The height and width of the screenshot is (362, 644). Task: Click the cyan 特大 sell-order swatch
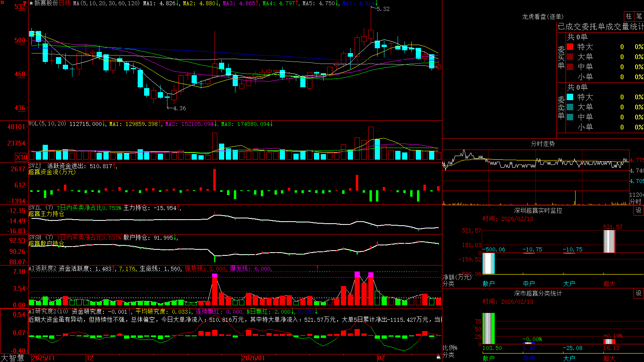[570, 97]
